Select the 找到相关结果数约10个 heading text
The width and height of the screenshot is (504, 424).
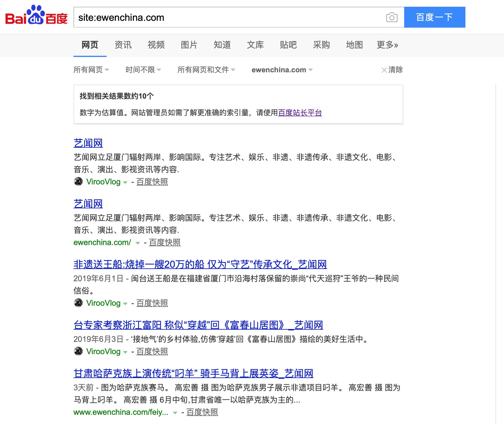(117, 96)
